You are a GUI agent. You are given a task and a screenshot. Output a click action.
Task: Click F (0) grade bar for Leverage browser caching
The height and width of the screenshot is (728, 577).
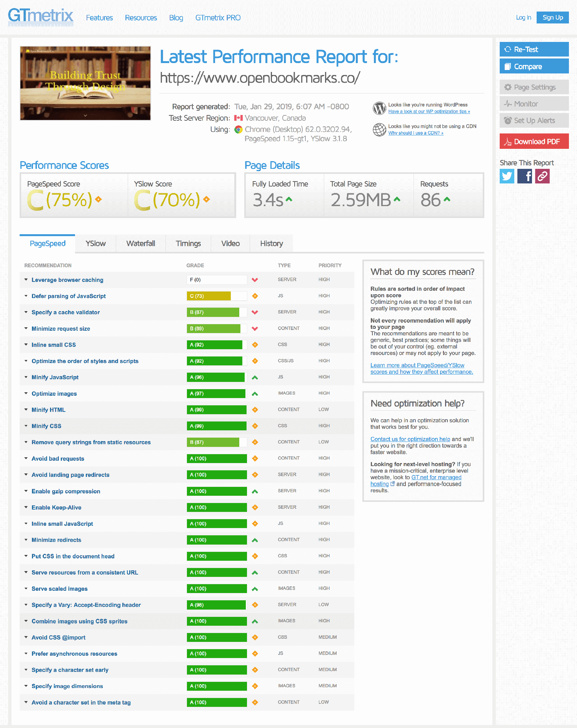217,280
